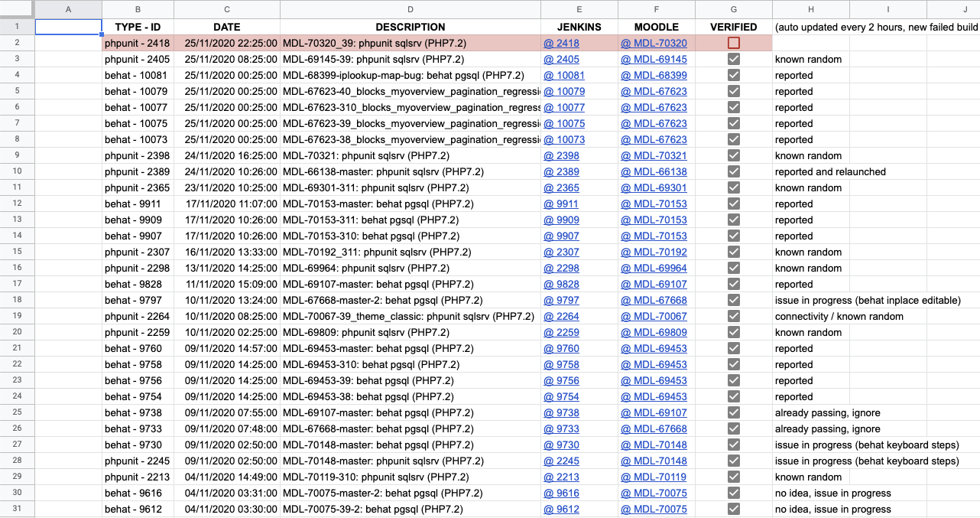Select column H header
The height and width of the screenshot is (518, 980).
coord(811,9)
